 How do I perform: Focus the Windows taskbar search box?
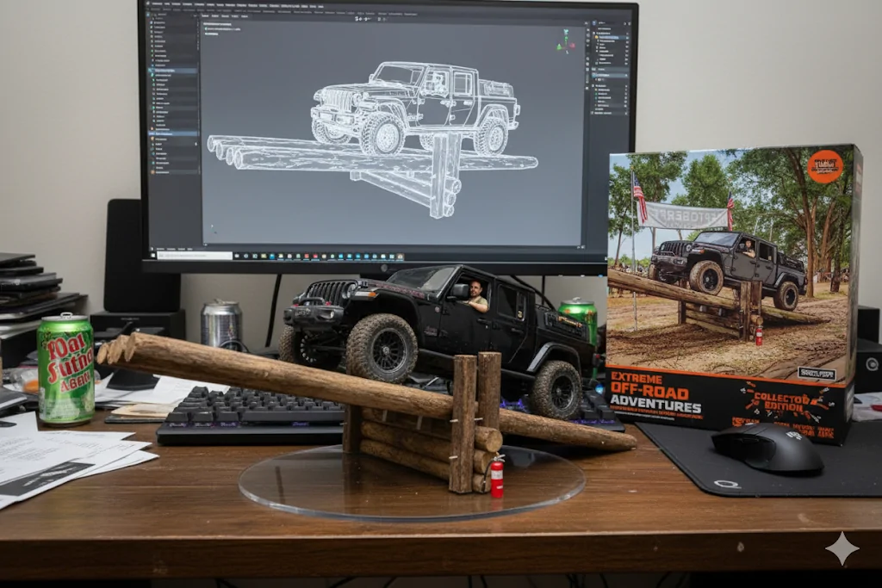pyautogui.click(x=195, y=255)
